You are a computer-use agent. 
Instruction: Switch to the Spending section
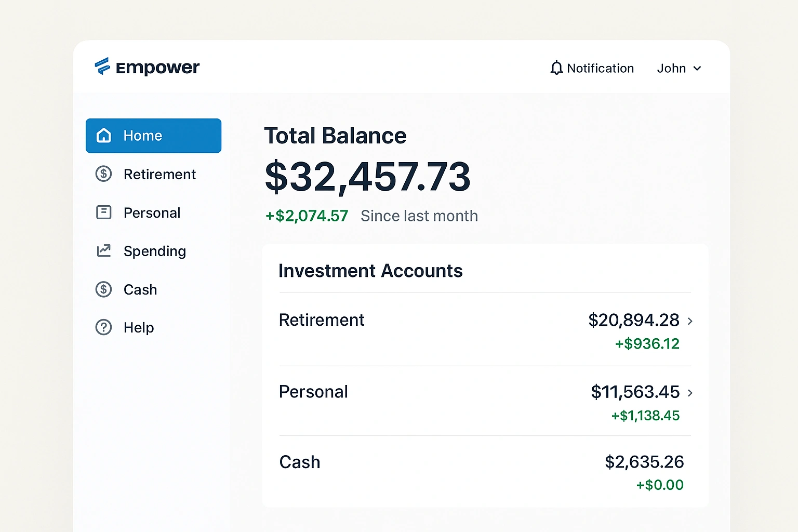tap(155, 251)
